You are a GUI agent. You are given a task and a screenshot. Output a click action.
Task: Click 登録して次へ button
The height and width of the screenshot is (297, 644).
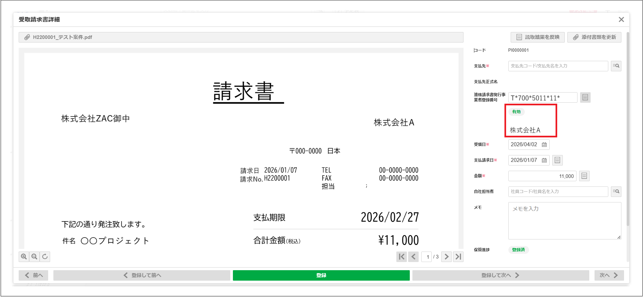(501, 275)
